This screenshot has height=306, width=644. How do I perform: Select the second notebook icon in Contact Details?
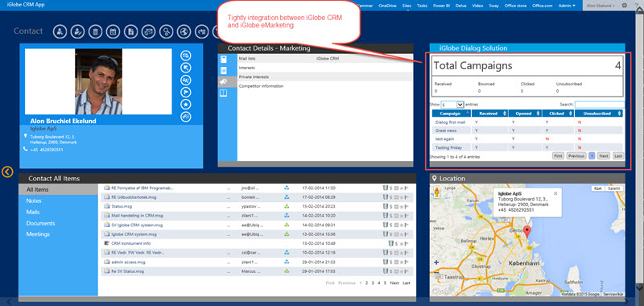[224, 71]
